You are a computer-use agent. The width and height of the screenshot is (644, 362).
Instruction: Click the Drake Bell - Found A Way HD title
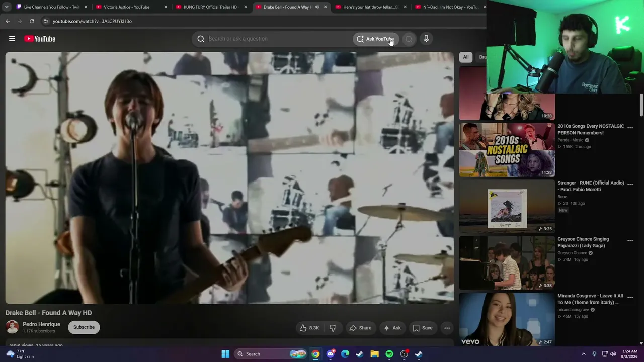[x=49, y=313]
